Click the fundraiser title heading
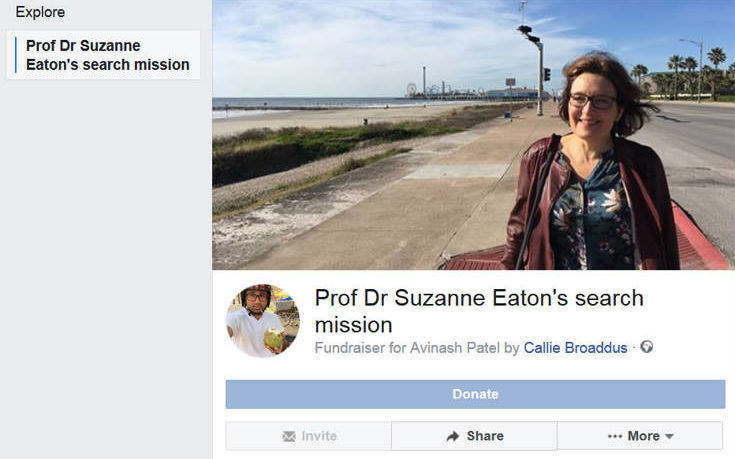The height and width of the screenshot is (459, 735). pos(479,311)
